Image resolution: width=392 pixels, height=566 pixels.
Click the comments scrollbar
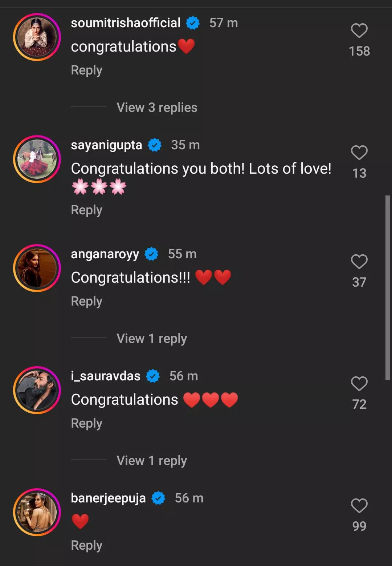[x=387, y=288]
